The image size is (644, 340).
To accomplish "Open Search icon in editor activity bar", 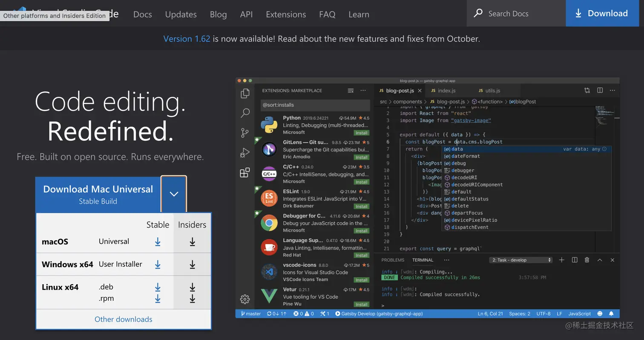I will click(245, 113).
